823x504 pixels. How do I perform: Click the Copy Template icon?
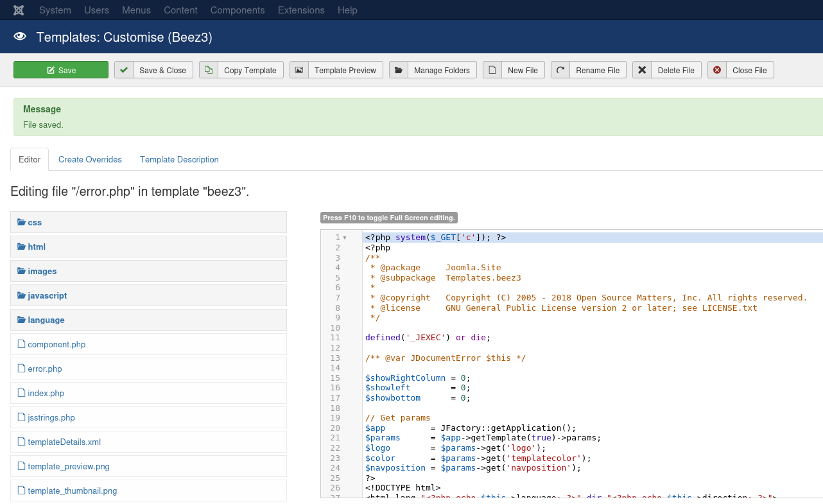click(x=209, y=70)
